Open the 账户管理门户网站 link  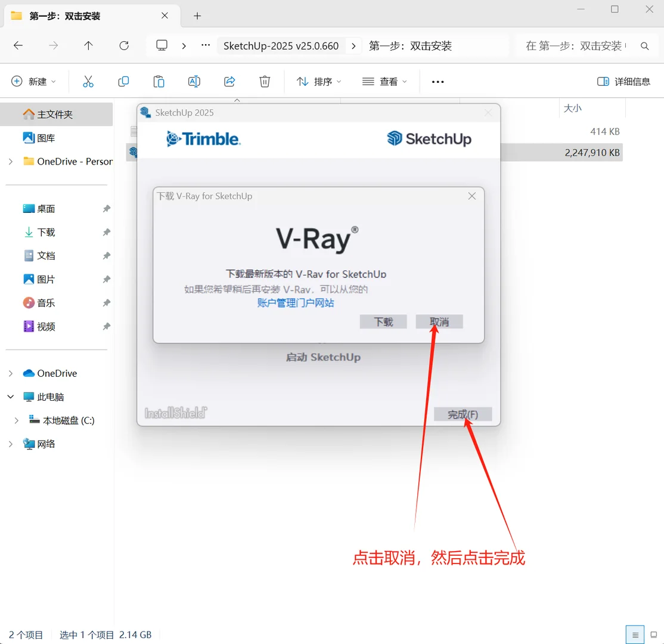click(296, 303)
